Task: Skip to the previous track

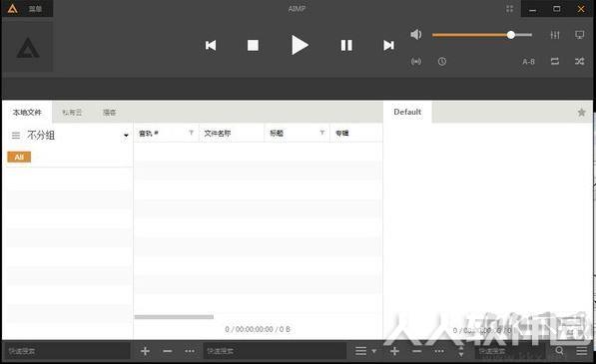Action: coord(211,45)
